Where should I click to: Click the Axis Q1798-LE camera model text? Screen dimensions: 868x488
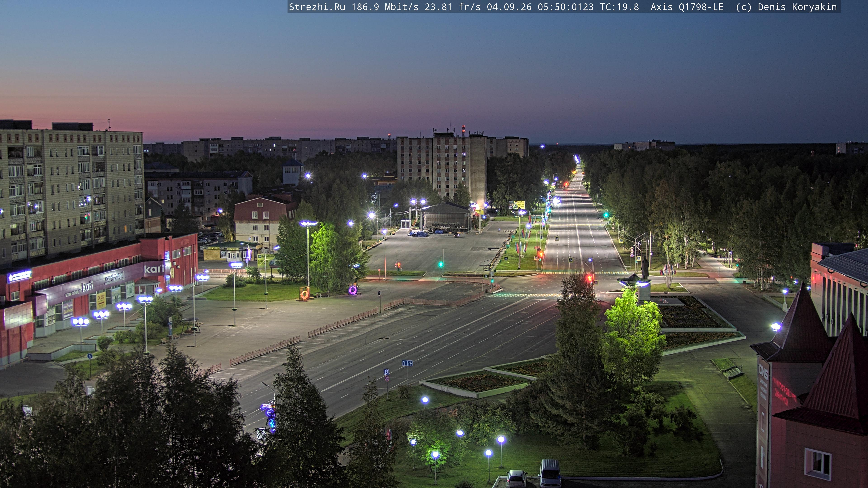click(687, 7)
